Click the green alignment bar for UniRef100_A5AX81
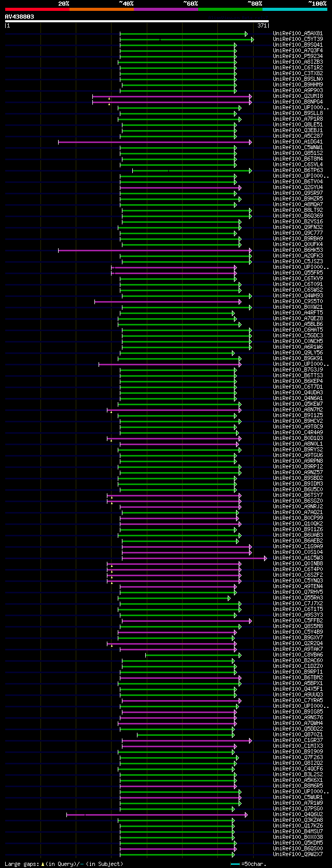 point(184,34)
